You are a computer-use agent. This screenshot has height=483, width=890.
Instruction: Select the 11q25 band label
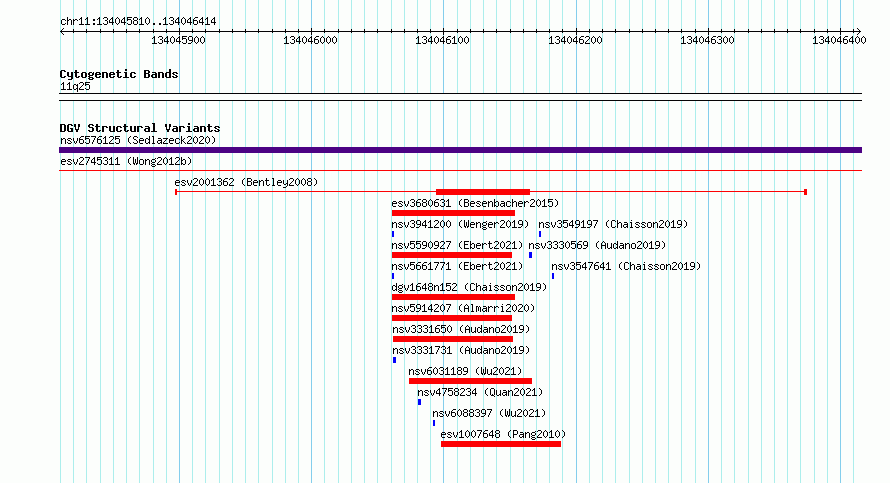pyautogui.click(x=75, y=86)
